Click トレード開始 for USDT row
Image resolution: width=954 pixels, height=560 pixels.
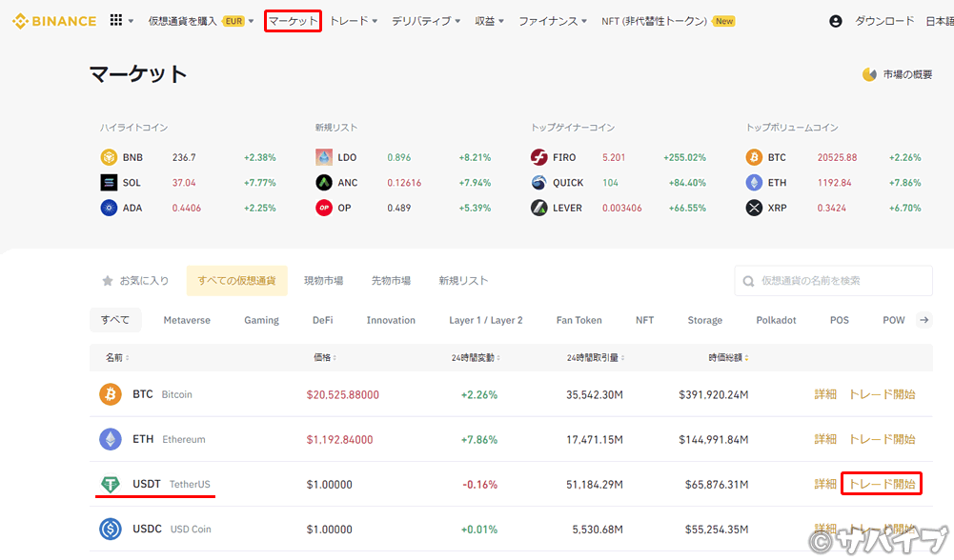882,484
